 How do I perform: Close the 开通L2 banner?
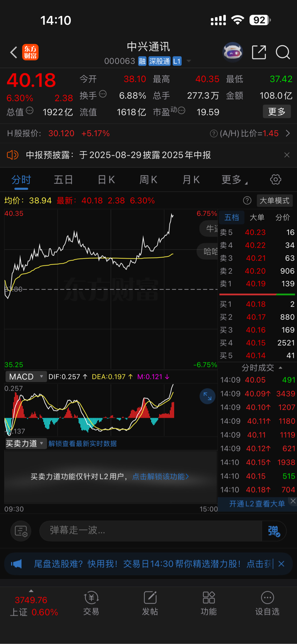point(293,501)
